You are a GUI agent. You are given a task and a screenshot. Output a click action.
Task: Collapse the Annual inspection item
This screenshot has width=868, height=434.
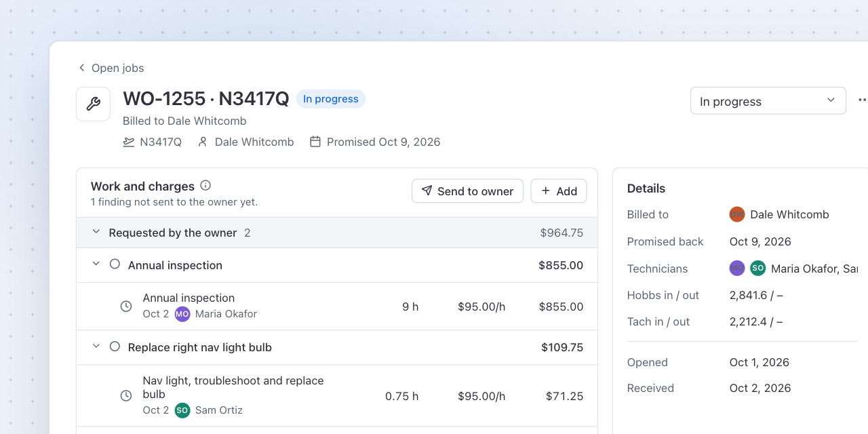tap(96, 264)
